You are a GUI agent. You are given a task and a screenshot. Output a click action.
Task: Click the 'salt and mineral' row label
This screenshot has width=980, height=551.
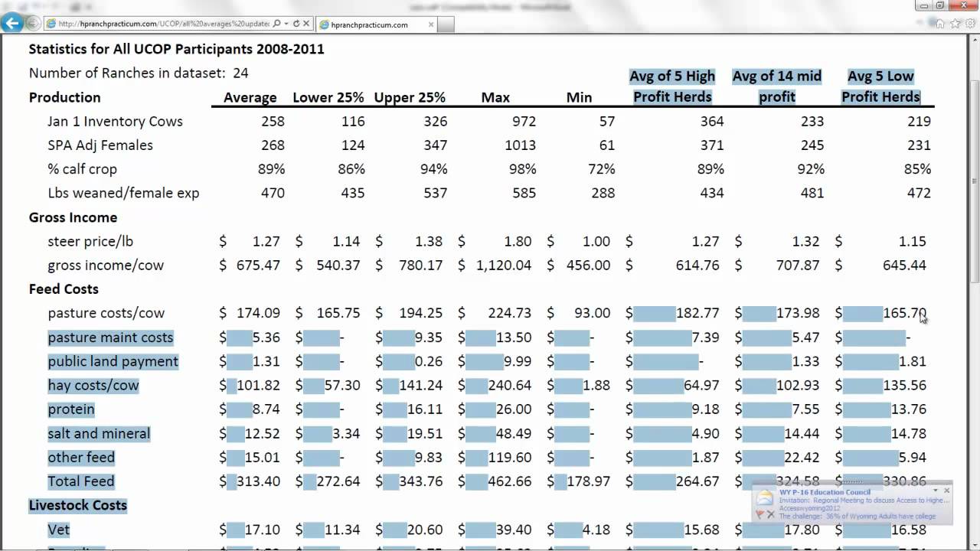(99, 434)
